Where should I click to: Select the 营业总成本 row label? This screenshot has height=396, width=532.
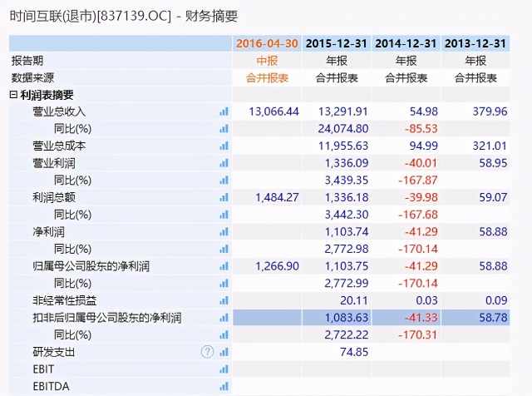59,146
